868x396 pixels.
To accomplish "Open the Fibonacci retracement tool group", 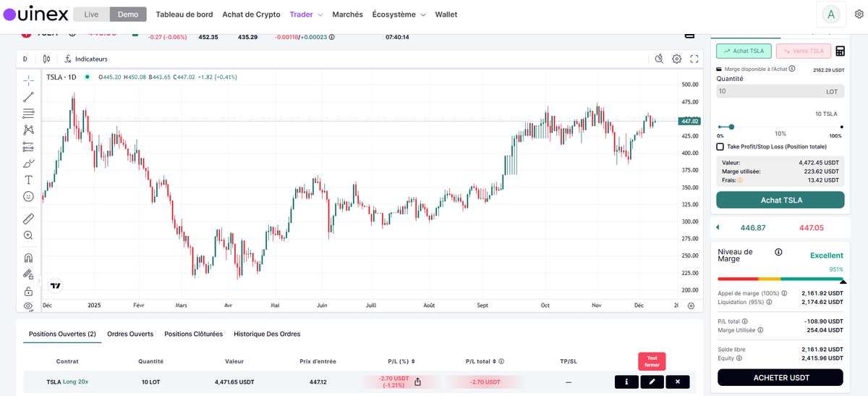I will [28, 113].
